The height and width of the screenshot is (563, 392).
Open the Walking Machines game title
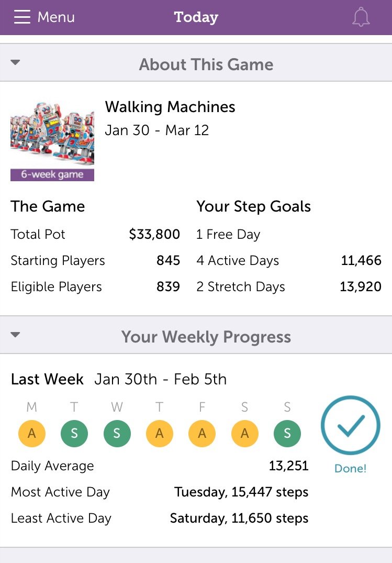click(170, 107)
